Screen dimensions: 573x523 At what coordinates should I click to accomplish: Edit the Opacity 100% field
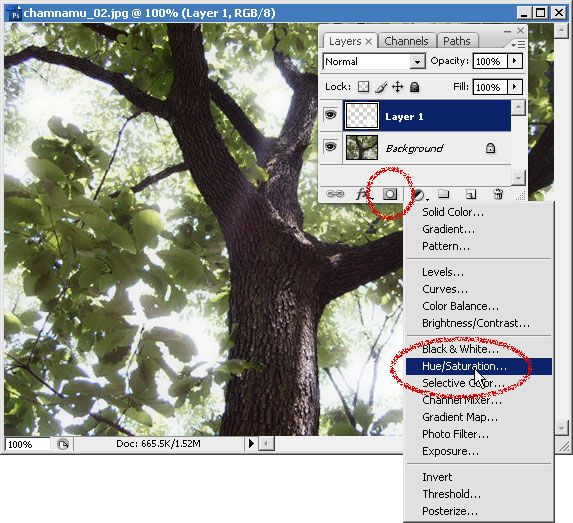tap(490, 61)
